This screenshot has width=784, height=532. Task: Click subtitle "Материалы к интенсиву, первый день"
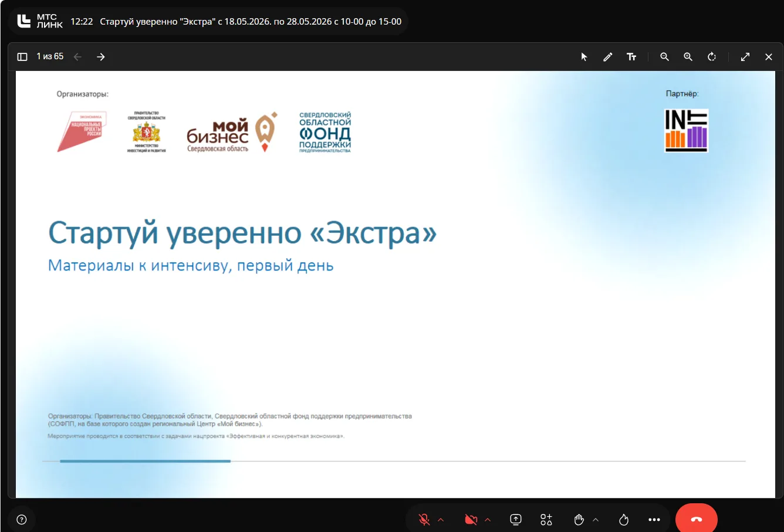click(x=191, y=266)
